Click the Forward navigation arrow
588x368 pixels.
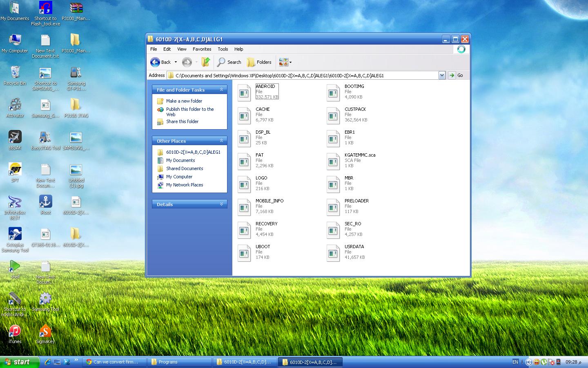point(187,62)
